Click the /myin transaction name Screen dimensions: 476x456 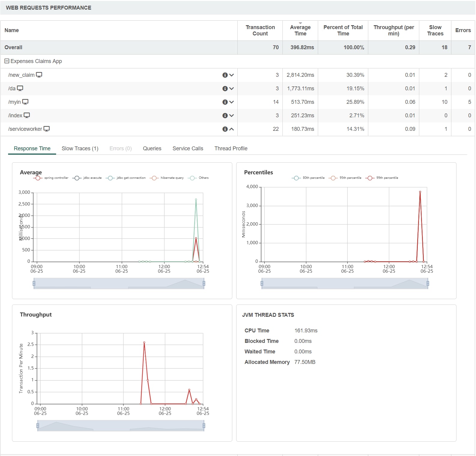pos(14,102)
